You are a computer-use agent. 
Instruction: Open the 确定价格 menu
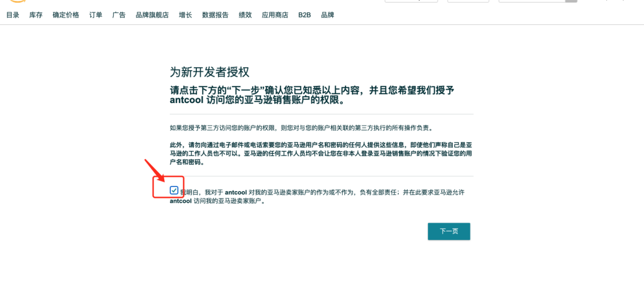(66, 15)
